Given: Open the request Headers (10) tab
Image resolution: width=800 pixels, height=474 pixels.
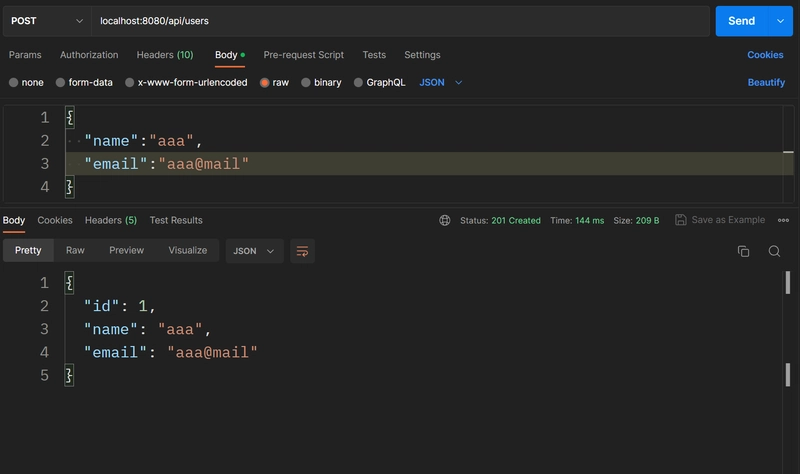Looking at the screenshot, I should (x=165, y=55).
